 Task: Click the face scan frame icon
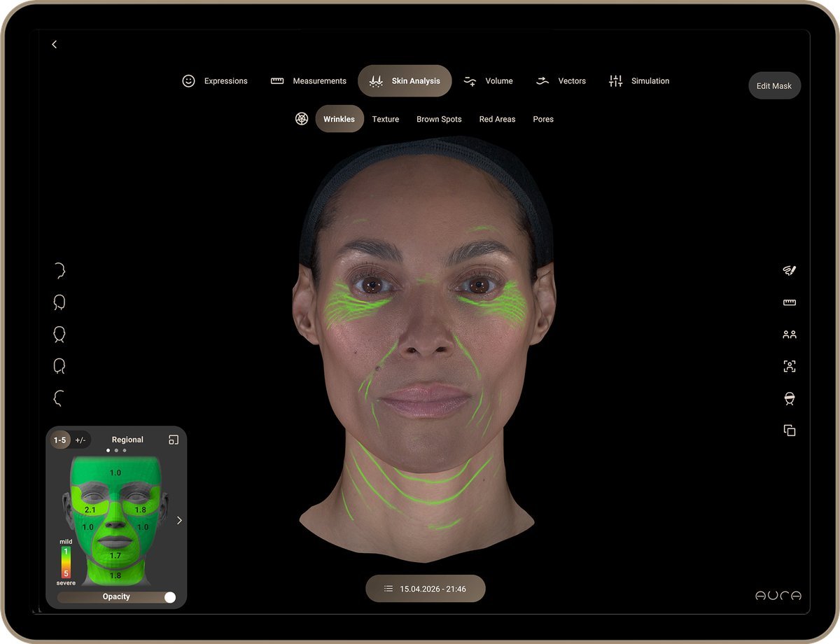(790, 366)
